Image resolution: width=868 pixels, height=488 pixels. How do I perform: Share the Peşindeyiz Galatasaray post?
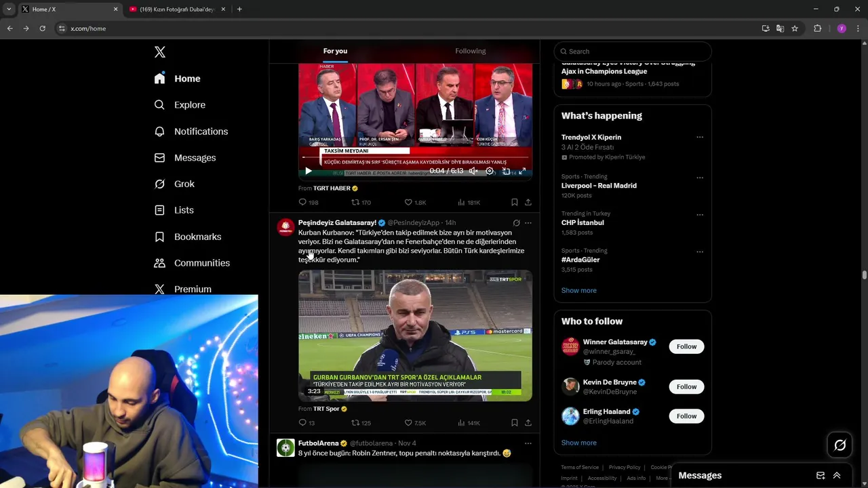[528, 423]
